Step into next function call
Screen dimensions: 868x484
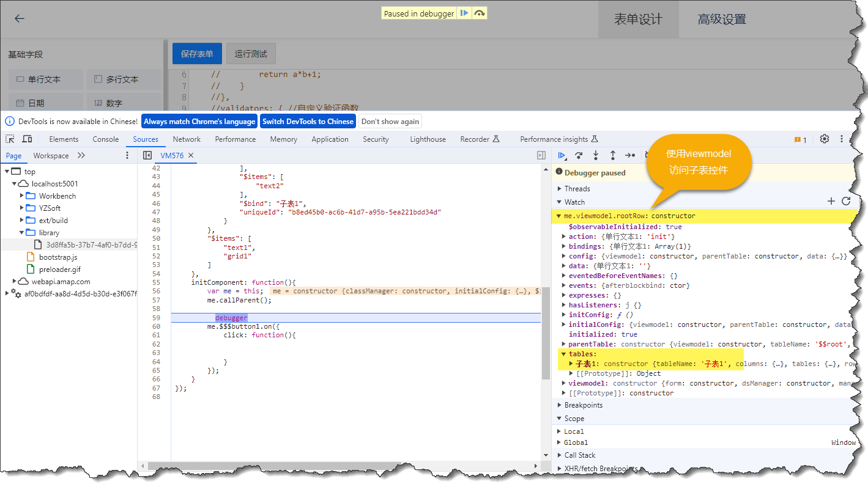pos(596,156)
